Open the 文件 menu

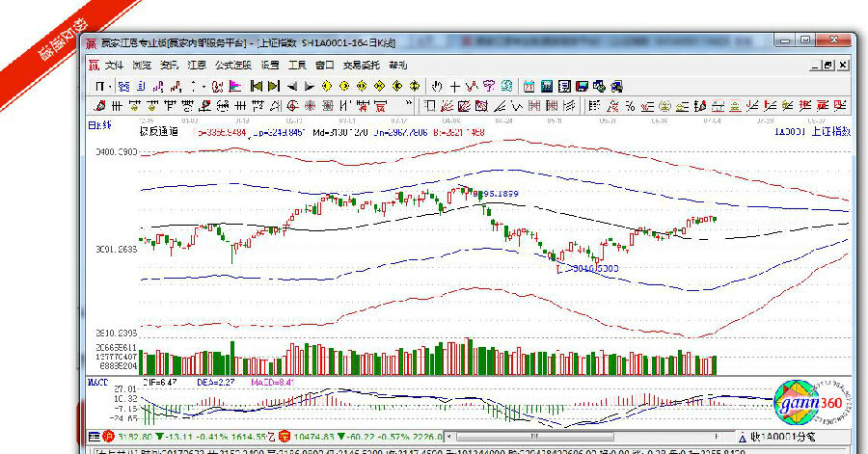click(115, 65)
